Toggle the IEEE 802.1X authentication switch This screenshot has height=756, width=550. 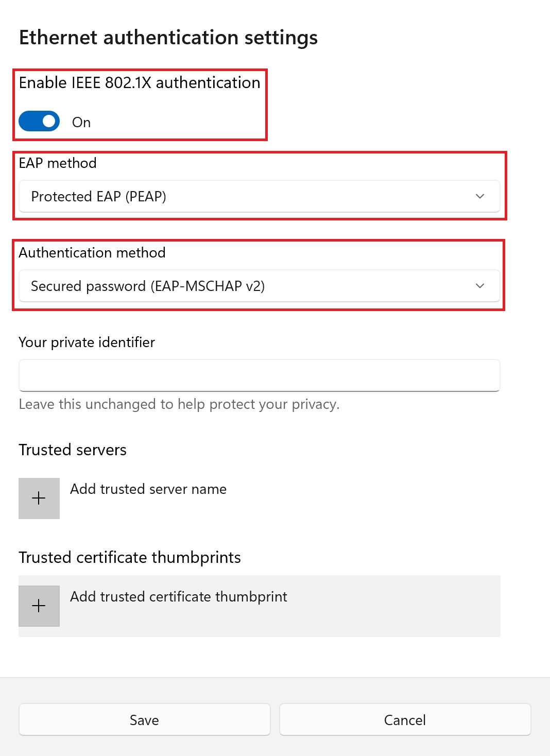coord(39,122)
